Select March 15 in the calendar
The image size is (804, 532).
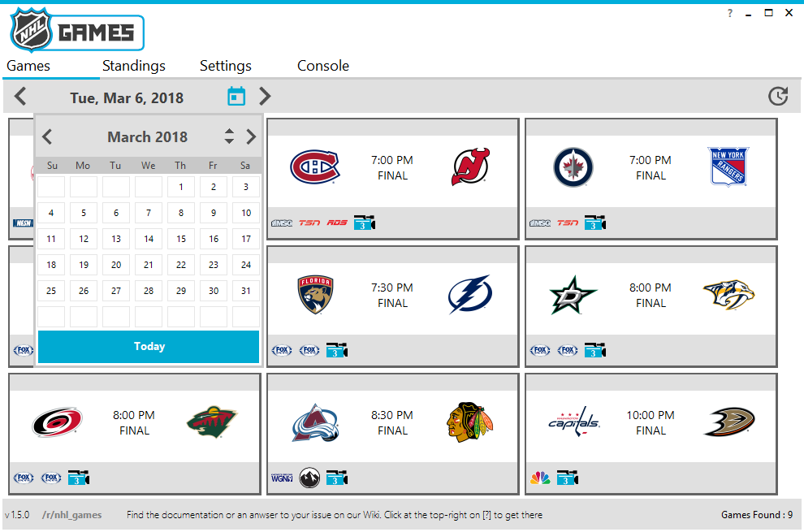point(180,238)
